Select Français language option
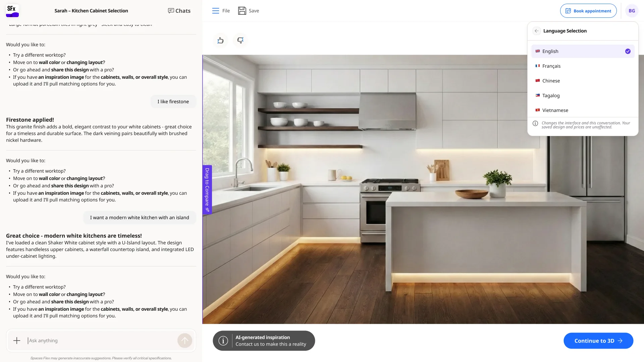Screen dimensions: 644x362 (583, 66)
